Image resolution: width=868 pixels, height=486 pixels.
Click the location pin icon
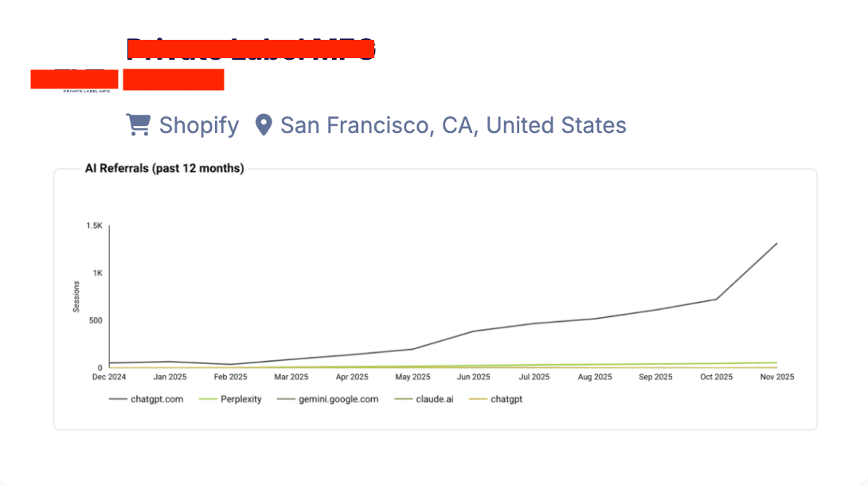coord(263,125)
